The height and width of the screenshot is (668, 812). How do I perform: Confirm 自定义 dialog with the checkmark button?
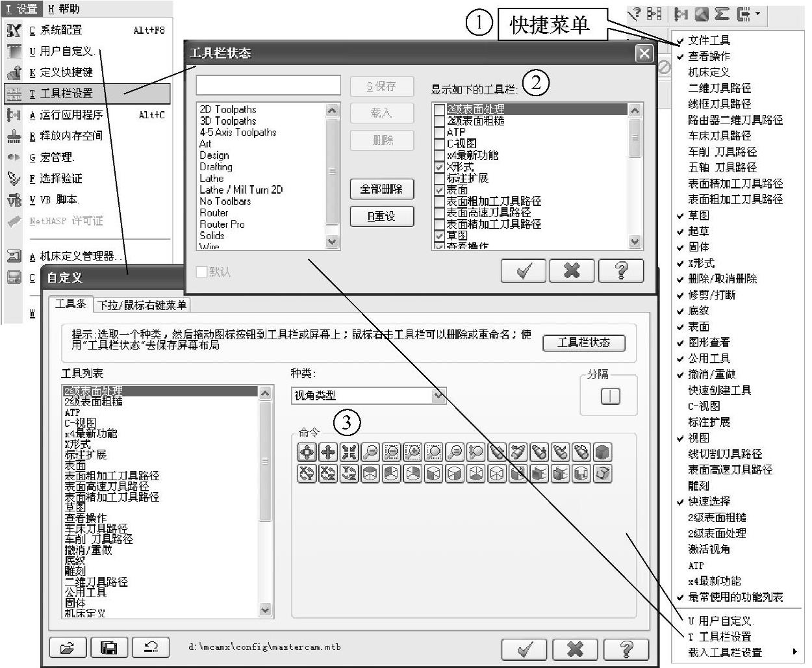pyautogui.click(x=525, y=649)
